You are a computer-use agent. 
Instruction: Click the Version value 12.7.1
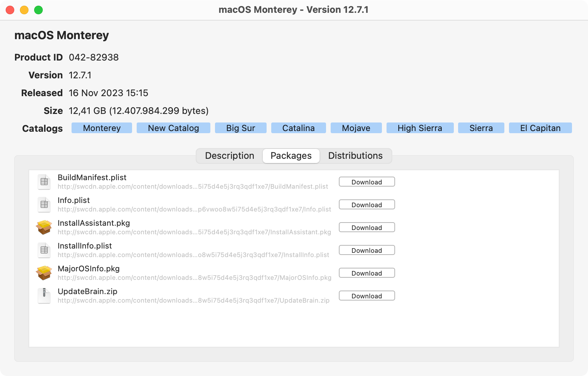tap(80, 75)
